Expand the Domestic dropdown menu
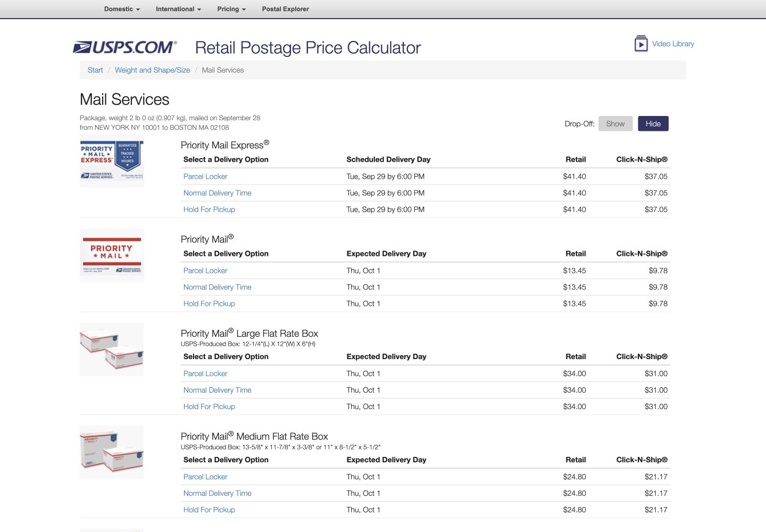 click(x=122, y=9)
